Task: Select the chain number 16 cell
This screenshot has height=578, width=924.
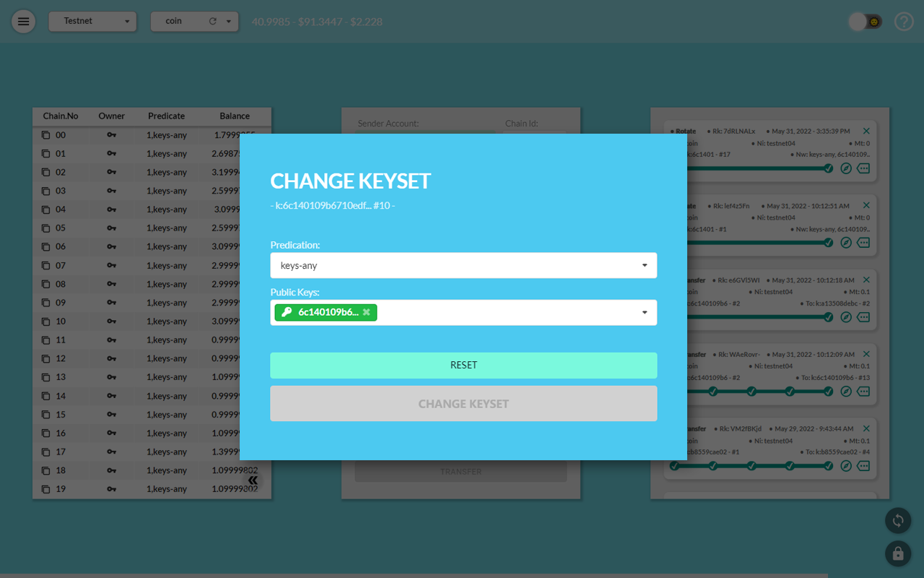Action: click(x=61, y=433)
